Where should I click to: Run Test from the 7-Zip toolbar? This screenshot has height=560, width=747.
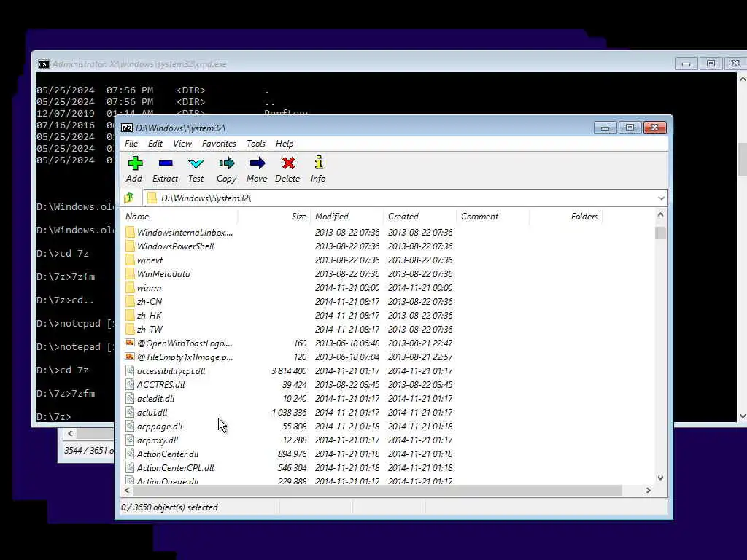196,163
